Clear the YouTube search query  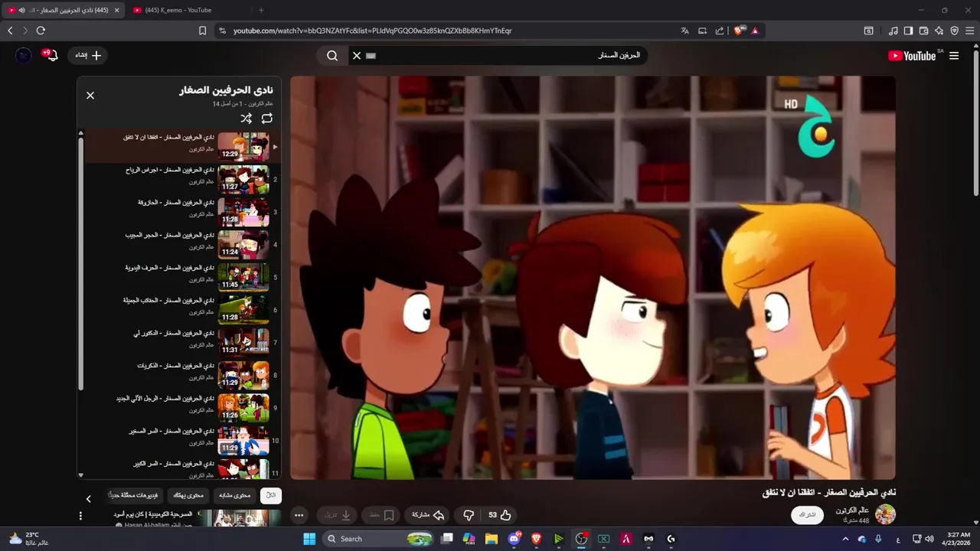click(x=356, y=56)
